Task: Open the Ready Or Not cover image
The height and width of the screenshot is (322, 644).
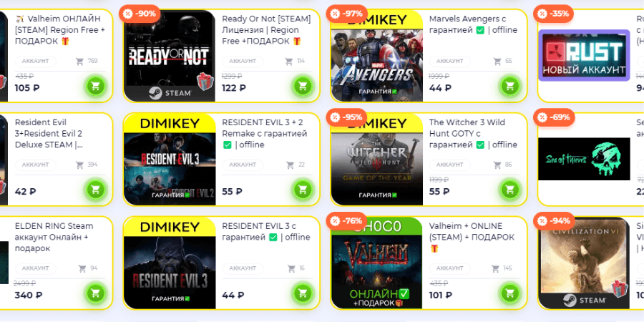Action: (170, 56)
